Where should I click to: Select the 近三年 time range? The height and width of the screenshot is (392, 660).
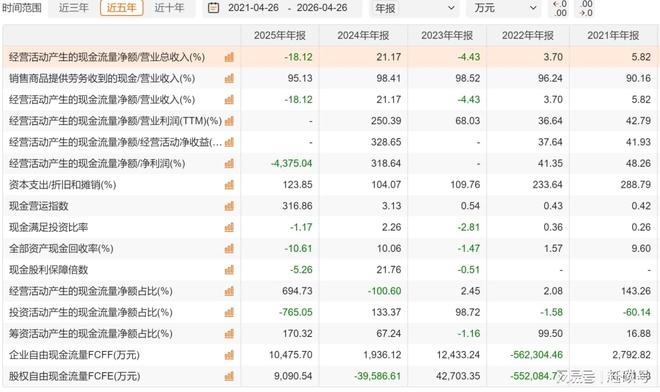pyautogui.click(x=73, y=8)
